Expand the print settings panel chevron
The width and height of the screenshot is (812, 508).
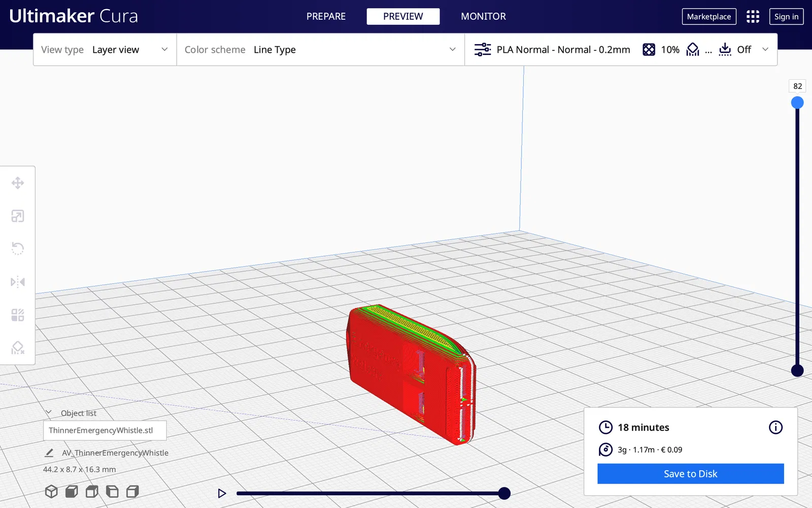tap(765, 49)
